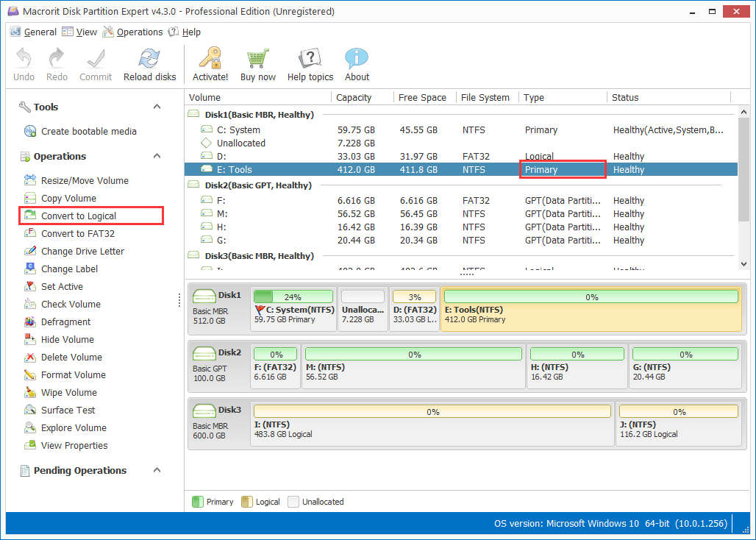Sort by Volume column header
756x540 pixels.
(258, 97)
